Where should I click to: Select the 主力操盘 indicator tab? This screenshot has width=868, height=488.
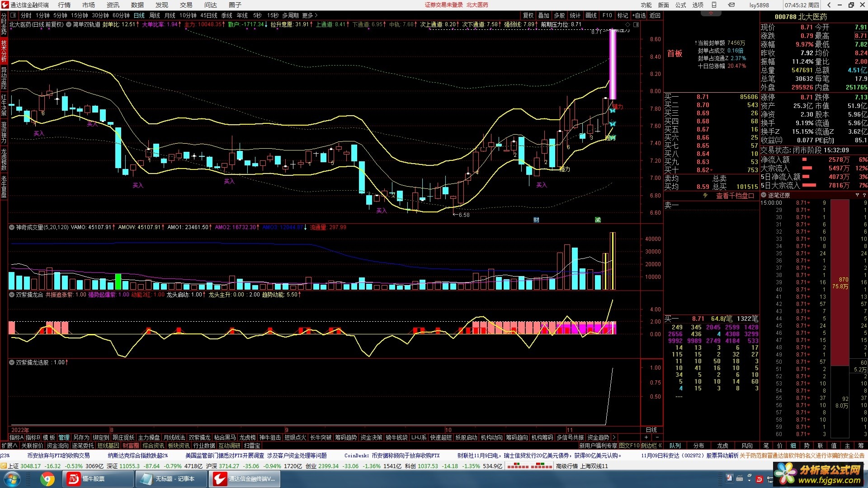point(149,437)
